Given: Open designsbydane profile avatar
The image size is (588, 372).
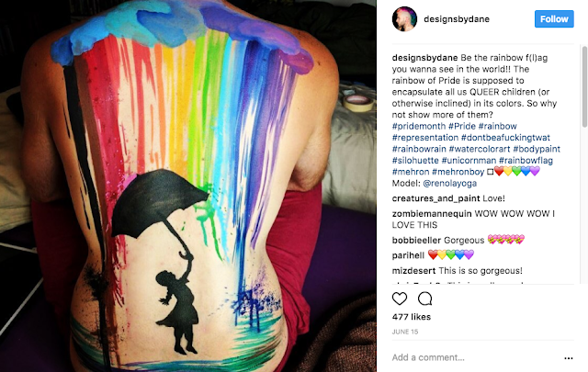Looking at the screenshot, I should pos(404,18).
